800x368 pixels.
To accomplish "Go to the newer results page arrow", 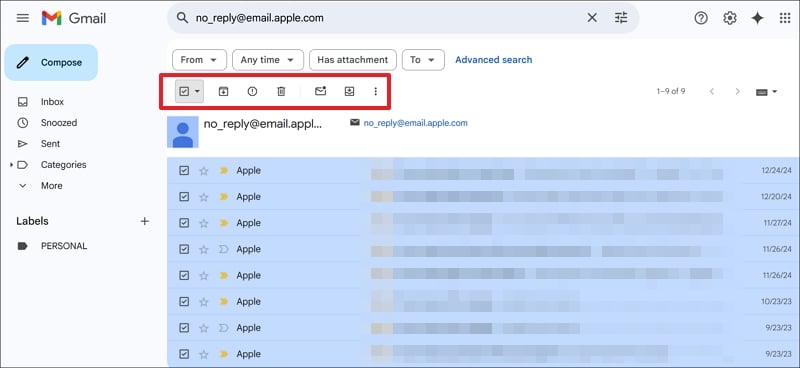I will (712, 91).
